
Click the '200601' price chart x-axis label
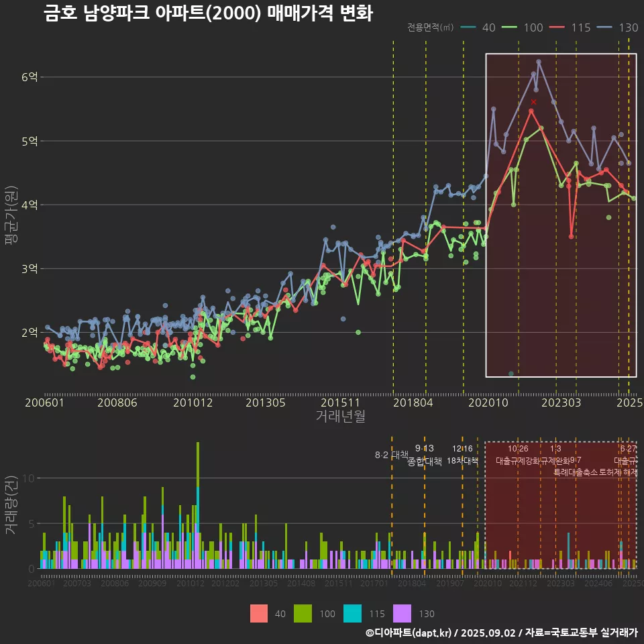click(44, 402)
